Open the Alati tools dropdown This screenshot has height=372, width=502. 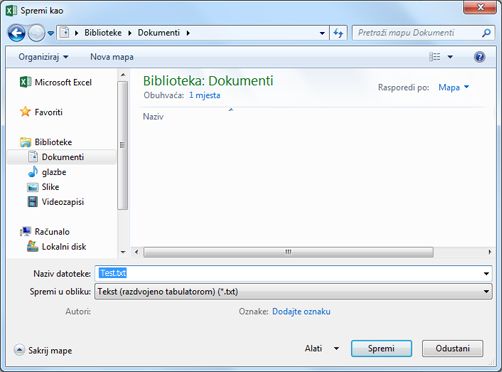pyautogui.click(x=321, y=349)
